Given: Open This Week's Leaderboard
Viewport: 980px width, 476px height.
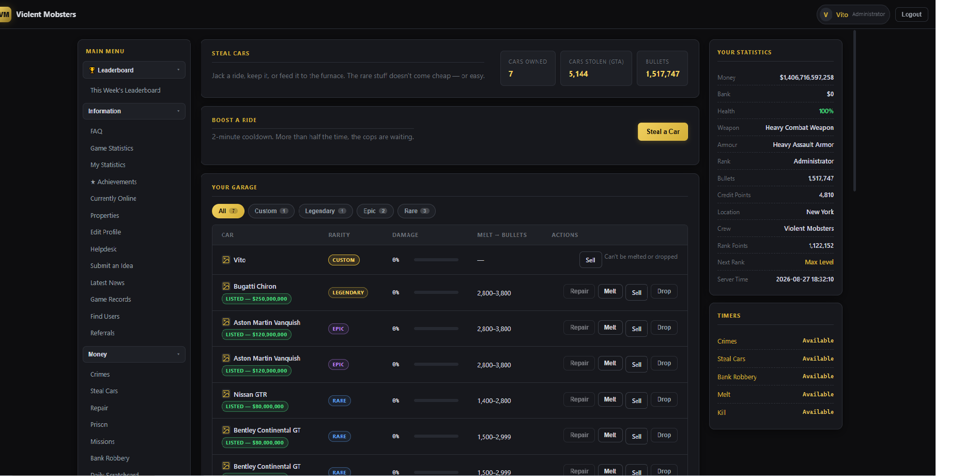Looking at the screenshot, I should (x=126, y=90).
